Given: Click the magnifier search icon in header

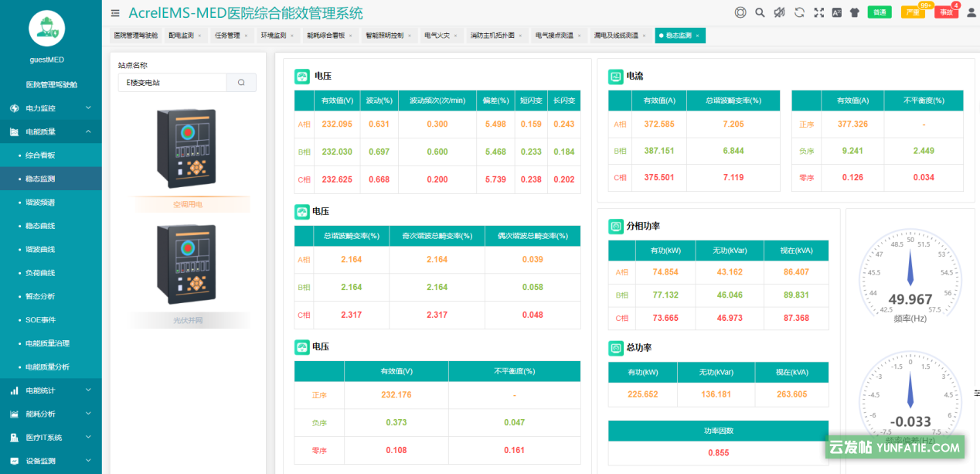Looking at the screenshot, I should [760, 12].
